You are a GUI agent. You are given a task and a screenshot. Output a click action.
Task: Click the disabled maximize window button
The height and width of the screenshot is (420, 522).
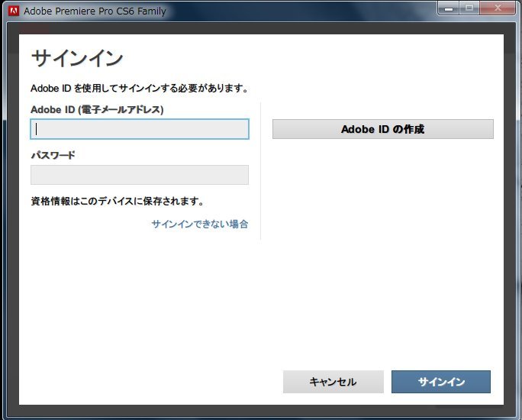pos(469,8)
